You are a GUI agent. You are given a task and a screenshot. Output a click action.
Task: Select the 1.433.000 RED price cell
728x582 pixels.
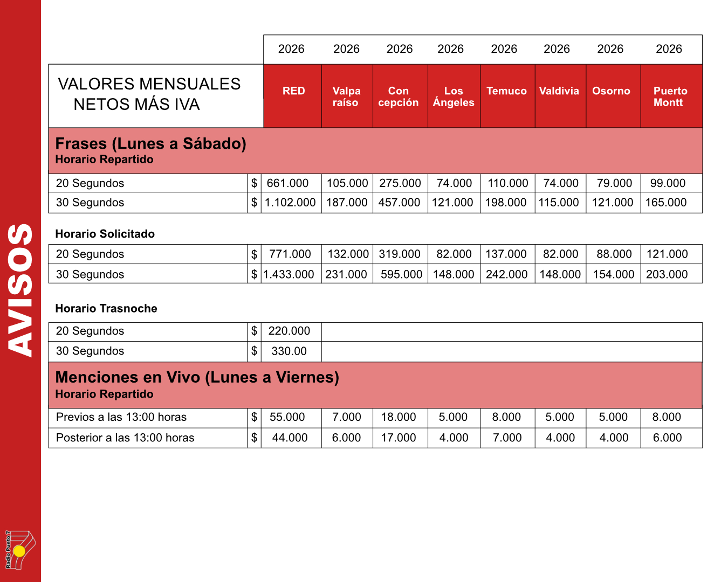click(x=291, y=274)
